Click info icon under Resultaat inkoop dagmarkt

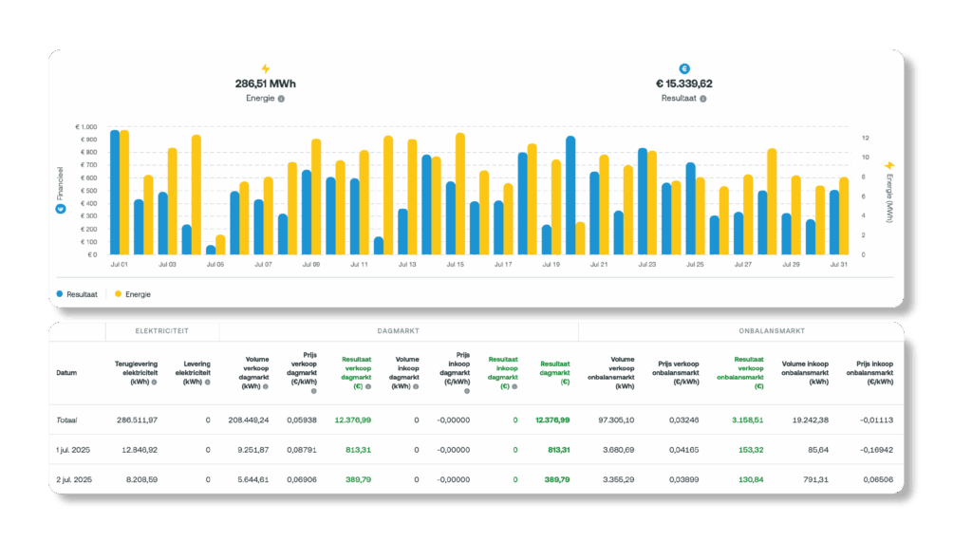click(x=514, y=386)
